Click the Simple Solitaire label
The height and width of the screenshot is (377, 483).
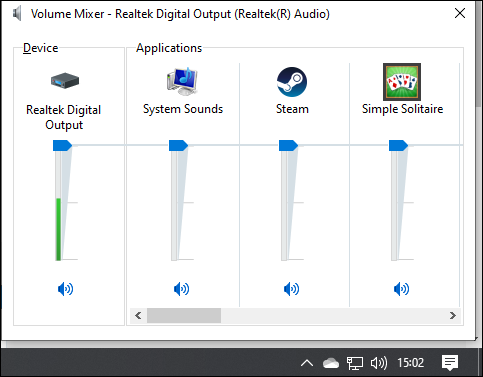pyautogui.click(x=402, y=109)
